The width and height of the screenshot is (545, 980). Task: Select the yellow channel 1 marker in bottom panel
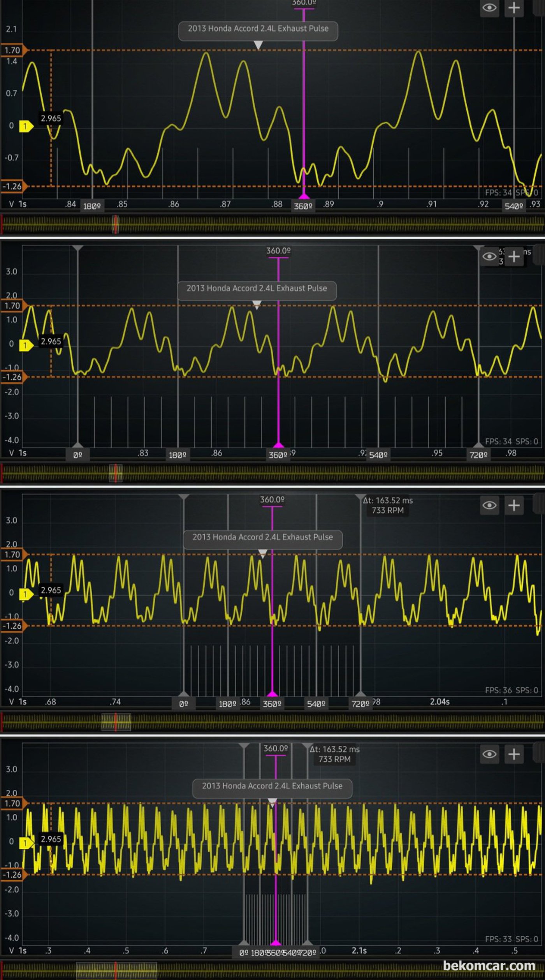pyautogui.click(x=26, y=843)
